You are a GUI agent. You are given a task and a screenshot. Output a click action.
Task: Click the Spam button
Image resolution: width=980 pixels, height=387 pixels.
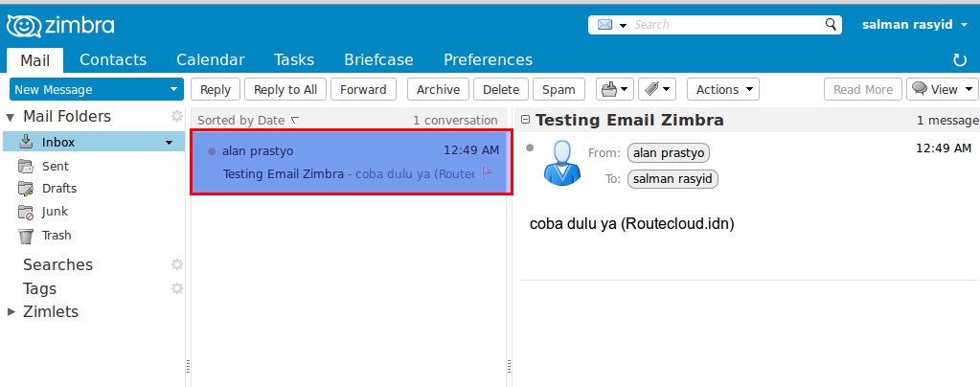click(x=558, y=89)
